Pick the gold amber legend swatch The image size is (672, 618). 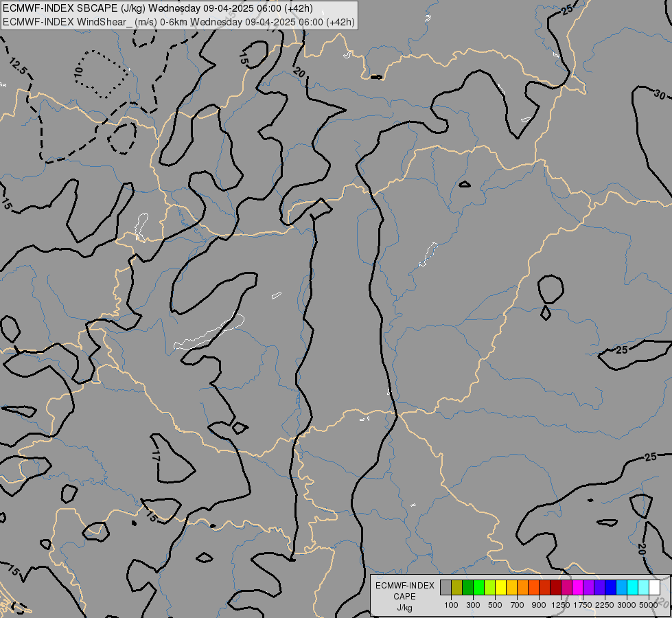tap(511, 588)
